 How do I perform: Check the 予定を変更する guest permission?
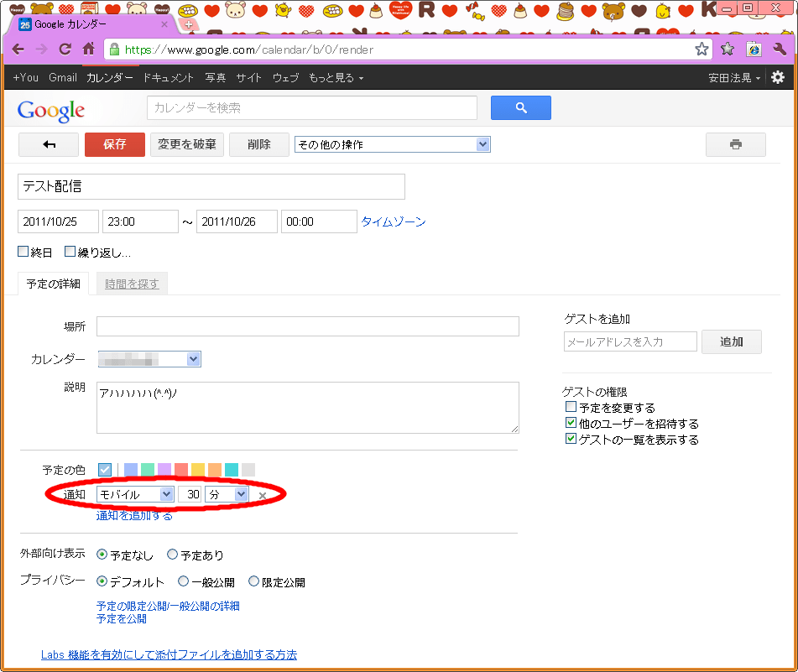coord(571,408)
